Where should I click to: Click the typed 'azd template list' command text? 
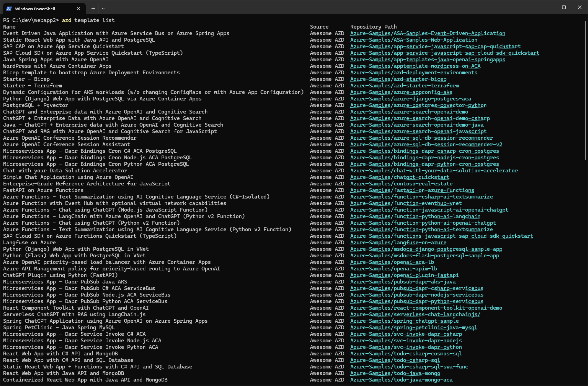tap(88, 20)
